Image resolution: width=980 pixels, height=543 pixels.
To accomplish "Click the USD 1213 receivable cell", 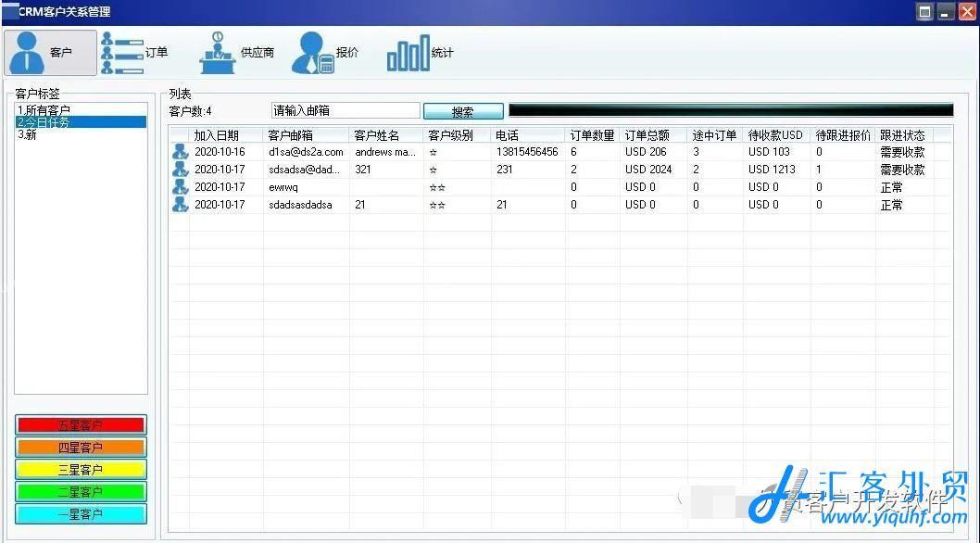I will [x=772, y=170].
